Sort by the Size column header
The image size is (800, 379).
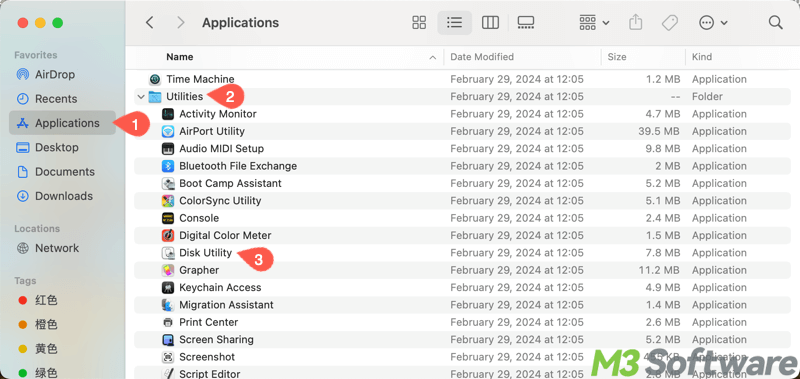(617, 57)
